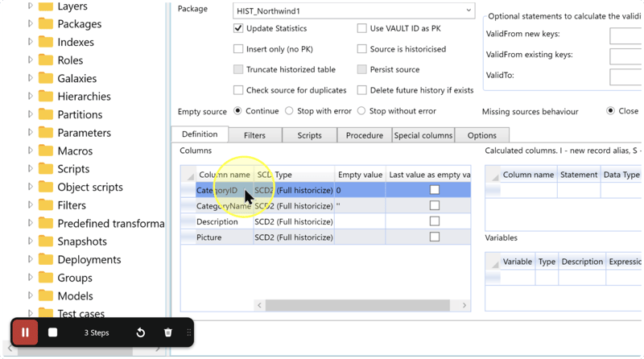Select Continue for empty source
Screen dimensions: 644x359
237,111
